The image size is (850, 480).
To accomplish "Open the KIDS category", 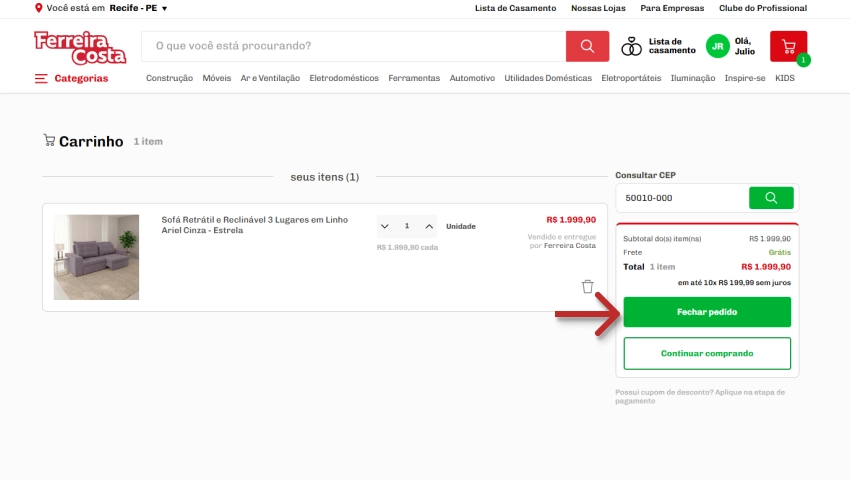I will pos(784,78).
